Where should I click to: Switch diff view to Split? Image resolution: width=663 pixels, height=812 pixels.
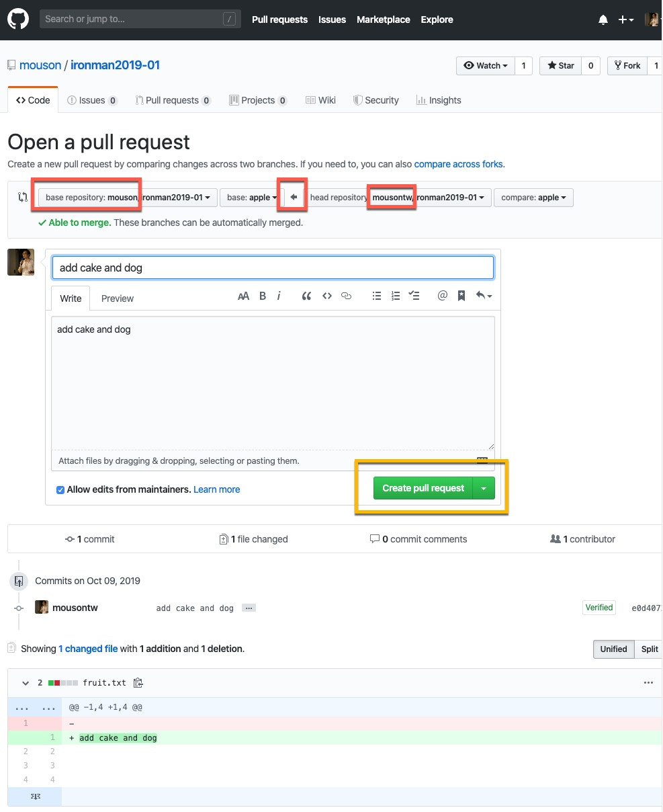649,649
